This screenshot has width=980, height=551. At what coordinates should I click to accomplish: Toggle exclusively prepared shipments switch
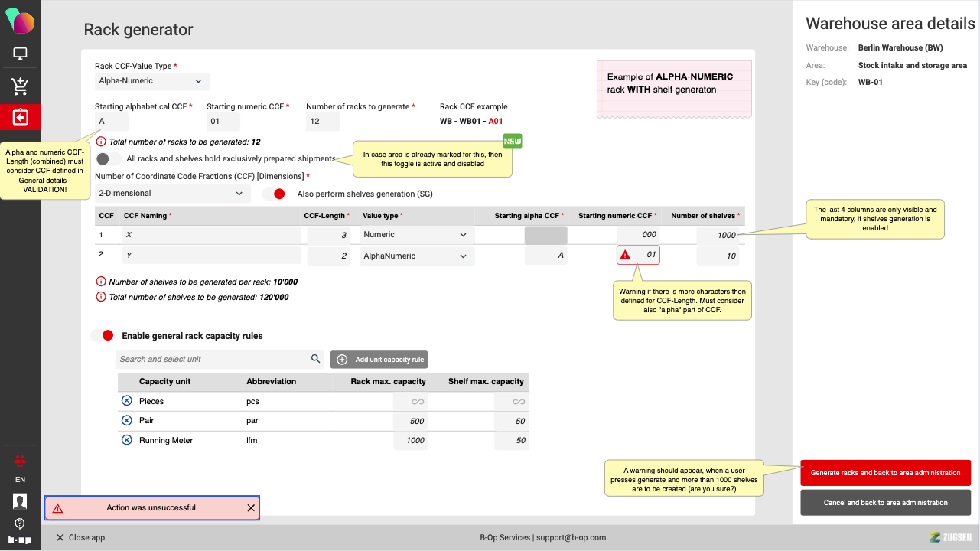pos(109,158)
